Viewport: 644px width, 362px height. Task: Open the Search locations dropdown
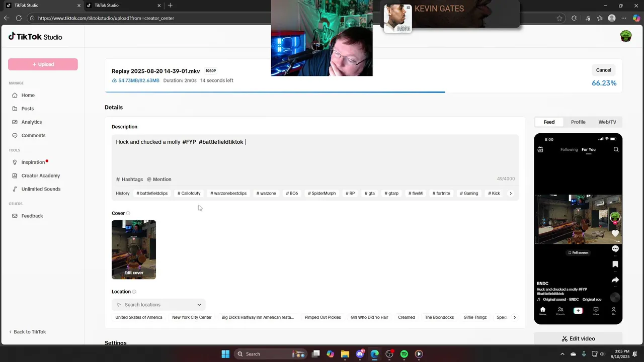point(158,305)
